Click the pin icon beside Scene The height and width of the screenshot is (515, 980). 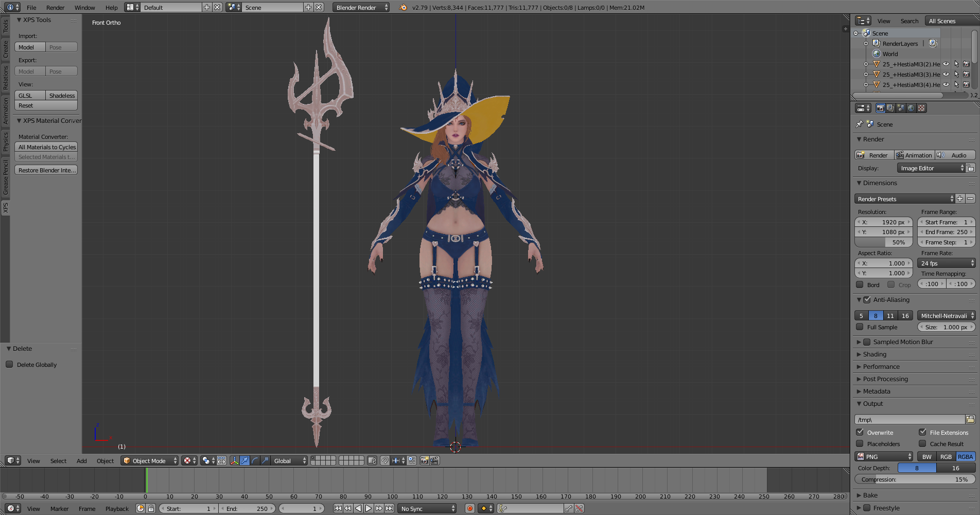[x=859, y=124]
